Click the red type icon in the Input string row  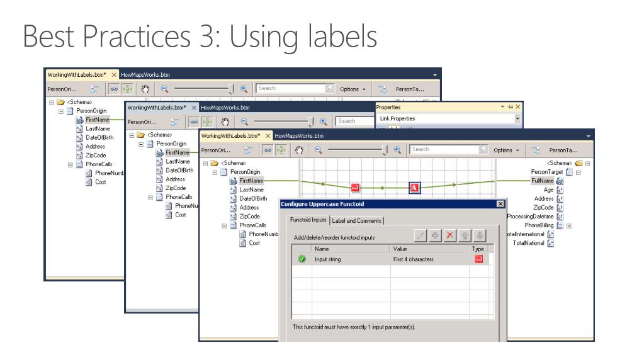click(478, 259)
